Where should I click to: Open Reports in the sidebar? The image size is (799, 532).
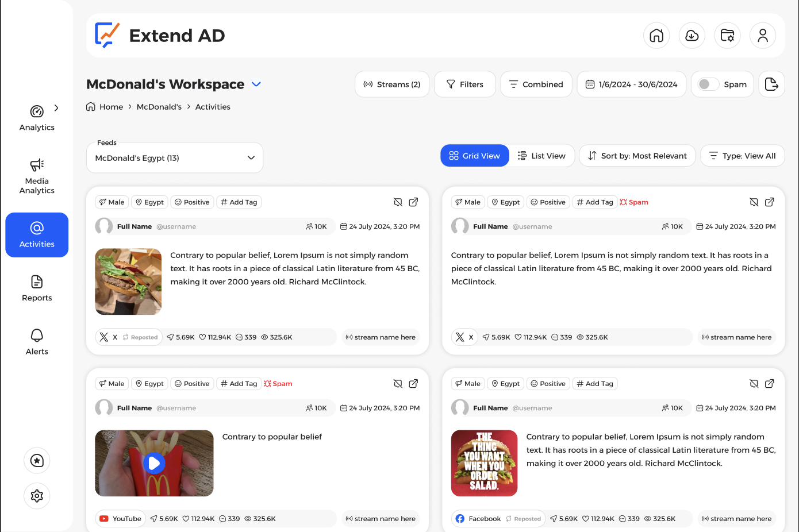pyautogui.click(x=37, y=288)
